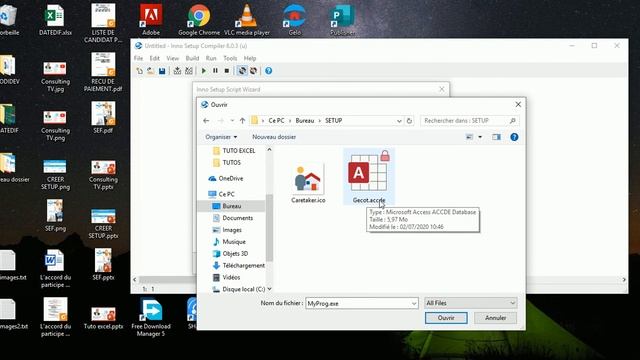Click the Target Uninstall icon in Inno Setup toolbar
640x360 pixels.
(253, 71)
